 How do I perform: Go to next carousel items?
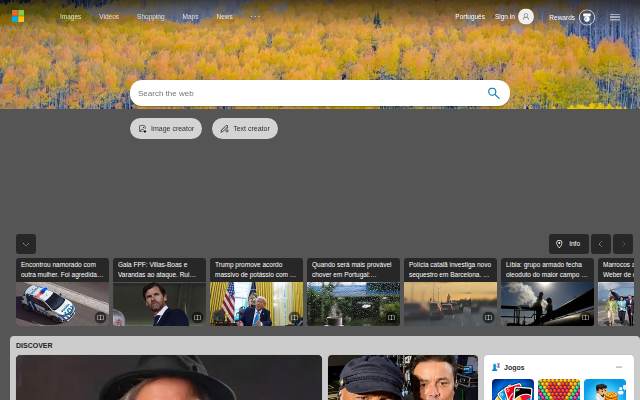pyautogui.click(x=623, y=244)
